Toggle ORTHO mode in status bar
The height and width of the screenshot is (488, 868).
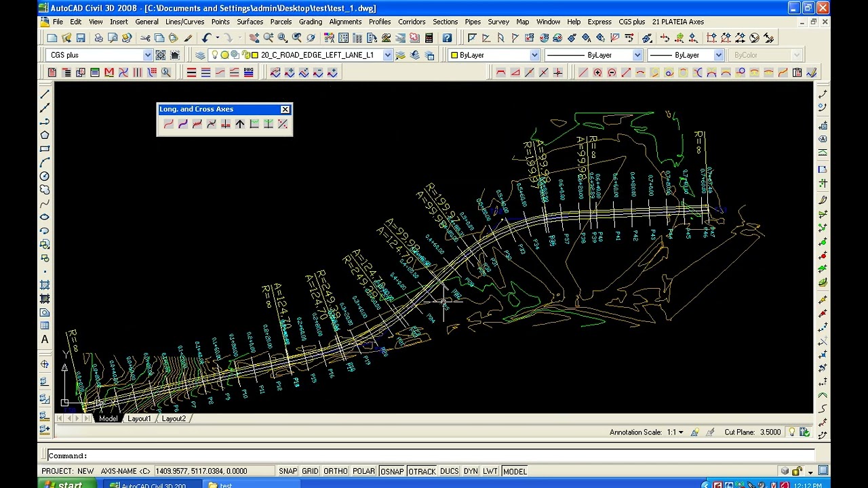(x=336, y=471)
